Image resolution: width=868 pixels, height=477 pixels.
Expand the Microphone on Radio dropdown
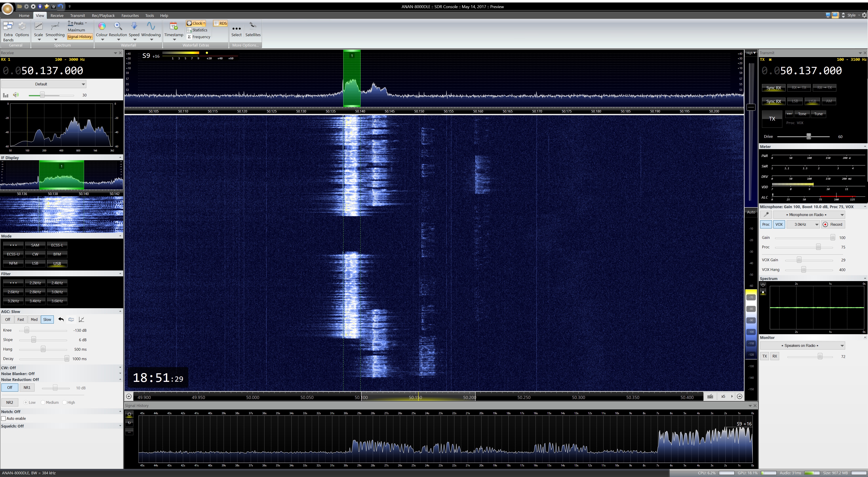808,215
